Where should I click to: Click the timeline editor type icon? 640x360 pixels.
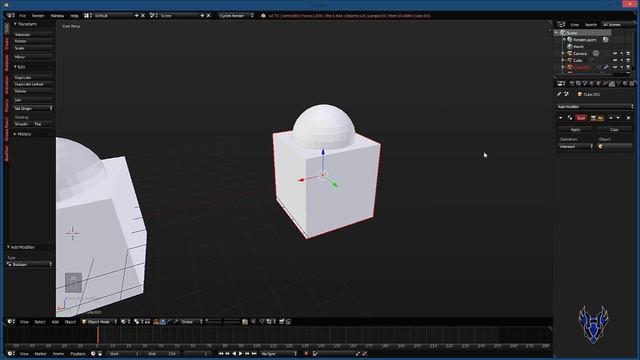coord(10,353)
